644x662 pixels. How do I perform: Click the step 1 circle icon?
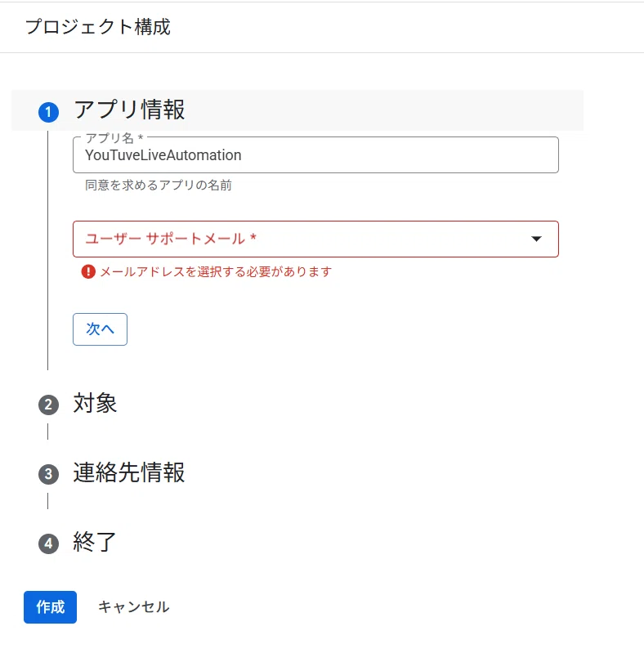pyautogui.click(x=48, y=112)
